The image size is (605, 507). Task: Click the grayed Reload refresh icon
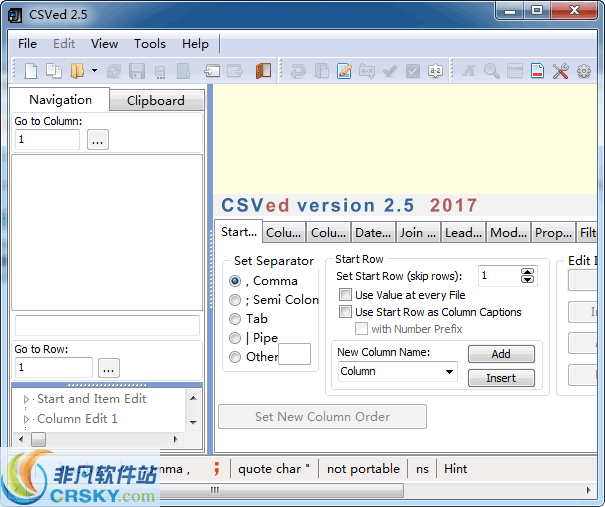pos(113,71)
